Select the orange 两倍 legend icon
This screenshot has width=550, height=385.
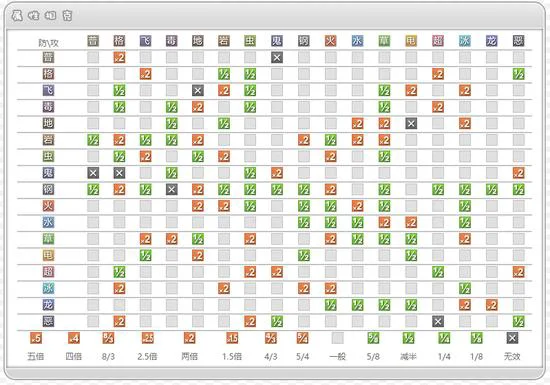click(x=189, y=338)
